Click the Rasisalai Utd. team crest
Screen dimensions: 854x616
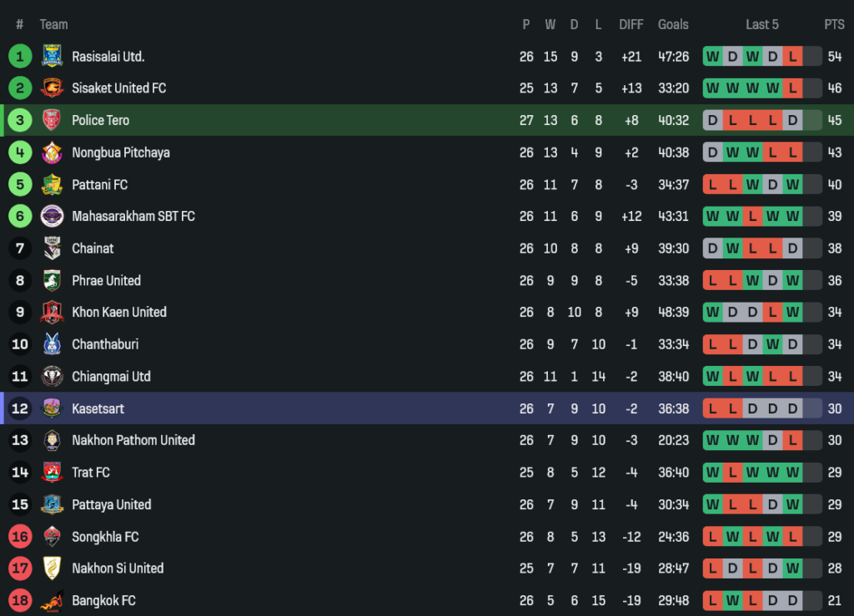(52, 57)
